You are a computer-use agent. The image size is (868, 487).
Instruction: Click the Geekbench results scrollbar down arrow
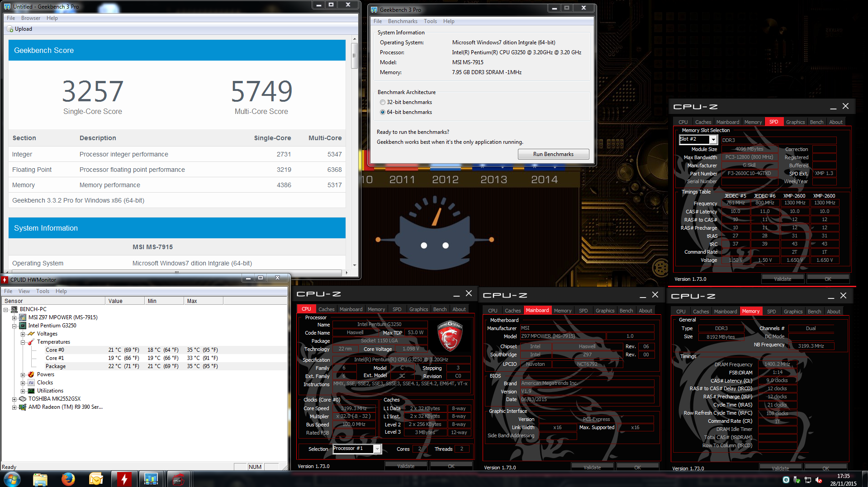tap(355, 265)
